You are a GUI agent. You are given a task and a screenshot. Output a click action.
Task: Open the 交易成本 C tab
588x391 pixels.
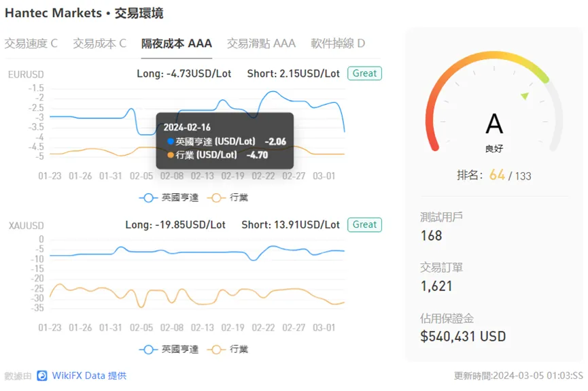[99, 44]
